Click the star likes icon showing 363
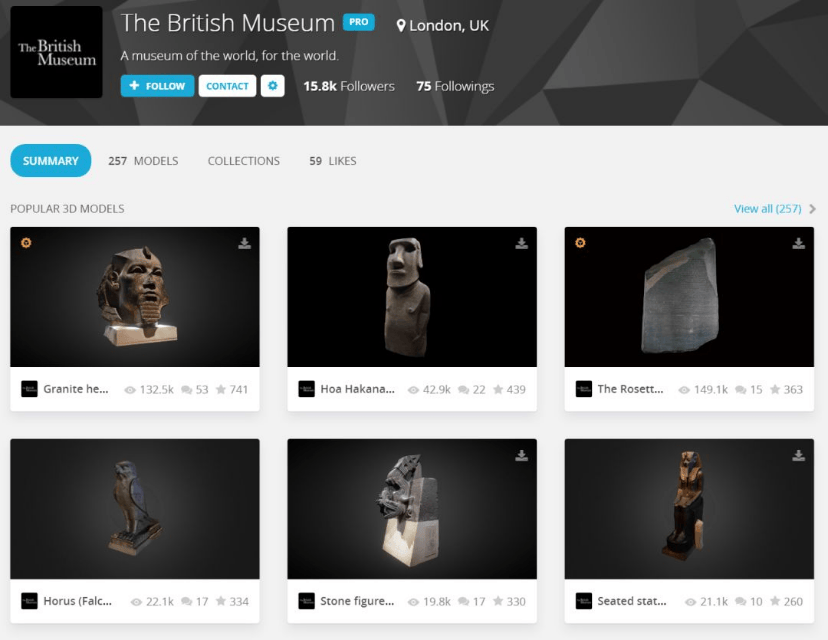Viewport: 828px width, 640px height. click(x=775, y=389)
